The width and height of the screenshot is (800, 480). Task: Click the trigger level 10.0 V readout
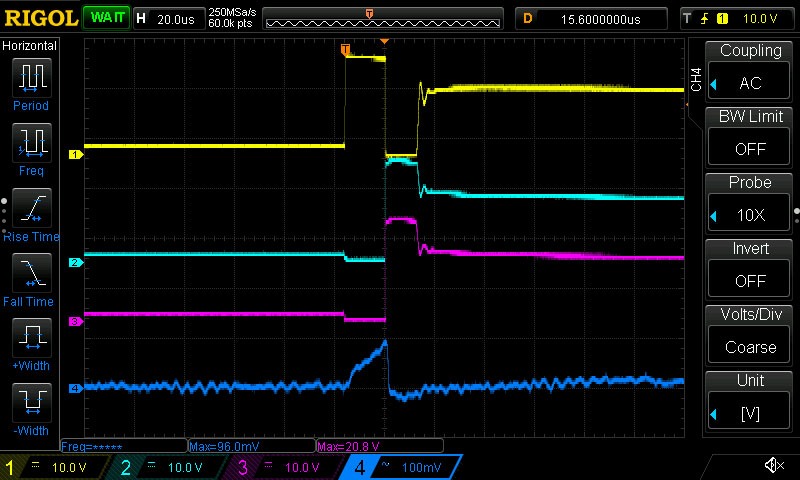760,19
